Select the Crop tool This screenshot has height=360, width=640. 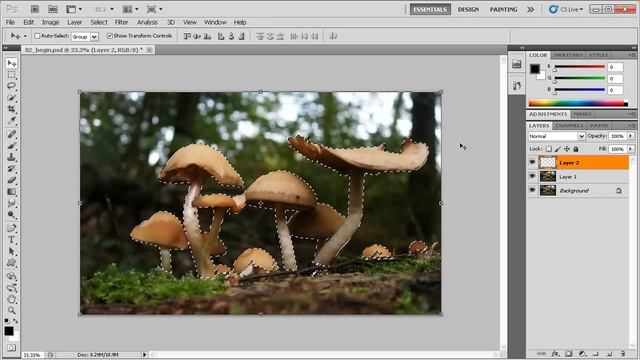pos(11,109)
